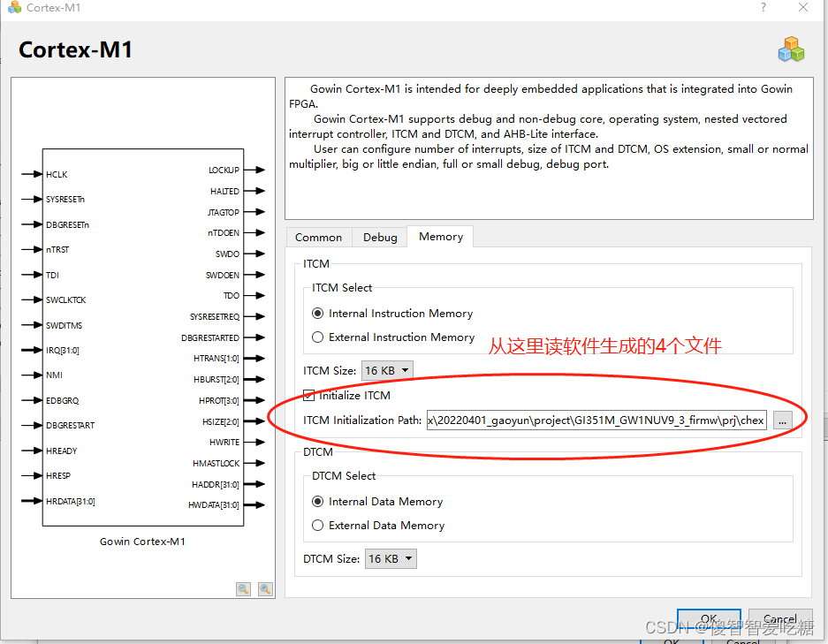Toggle the Initialize ITCM checkbox

tap(309, 395)
